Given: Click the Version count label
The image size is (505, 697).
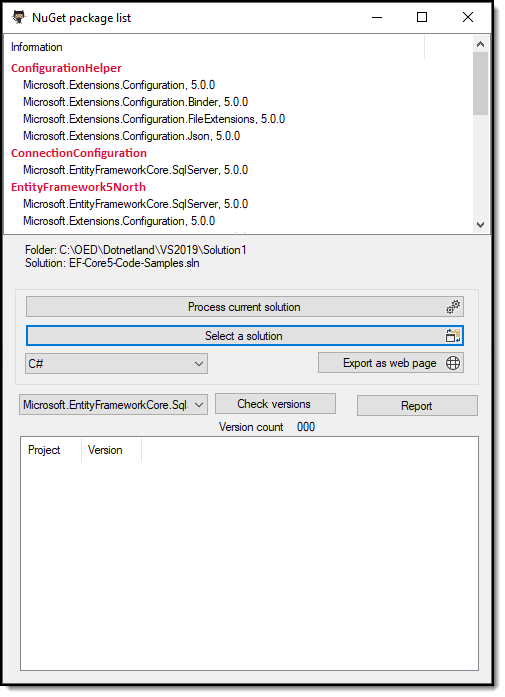Looking at the screenshot, I should click(251, 427).
